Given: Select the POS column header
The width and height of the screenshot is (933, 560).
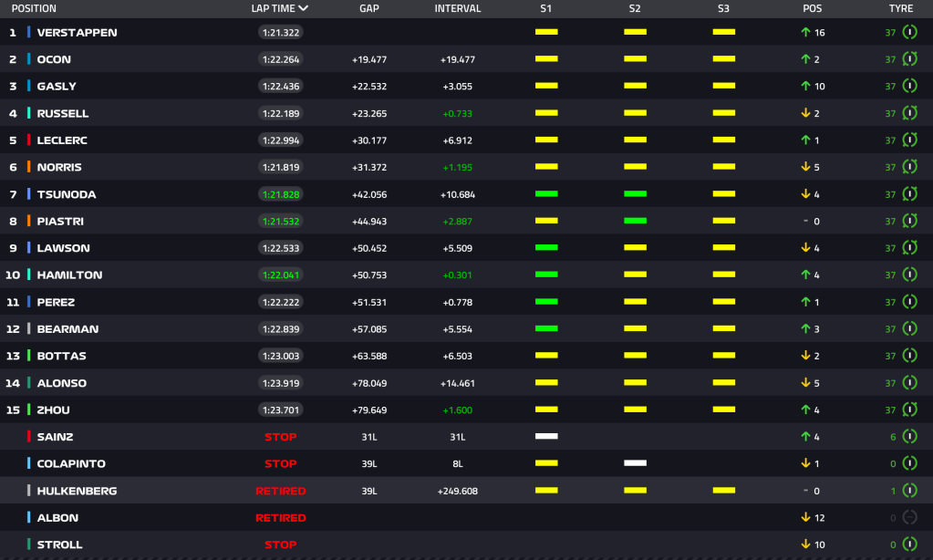Looking at the screenshot, I should click(813, 8).
